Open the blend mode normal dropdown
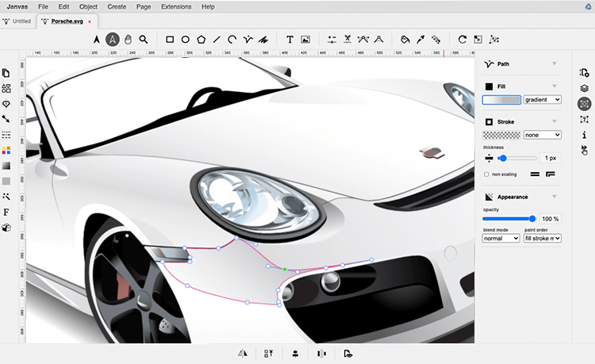 tap(501, 238)
